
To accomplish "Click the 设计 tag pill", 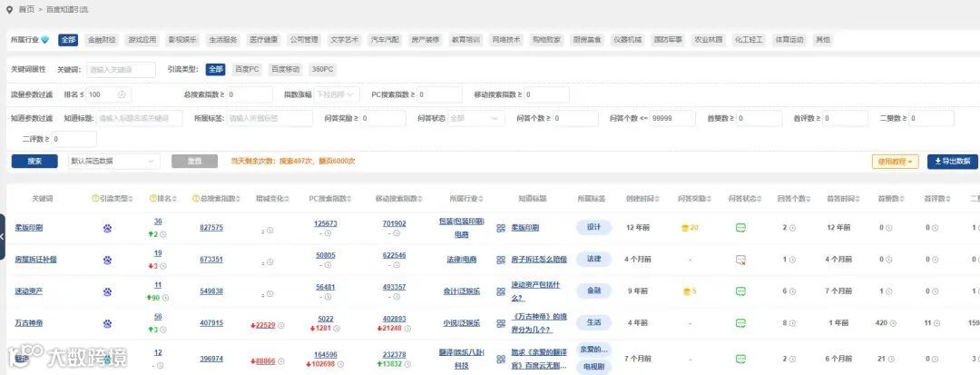I will point(593,228).
